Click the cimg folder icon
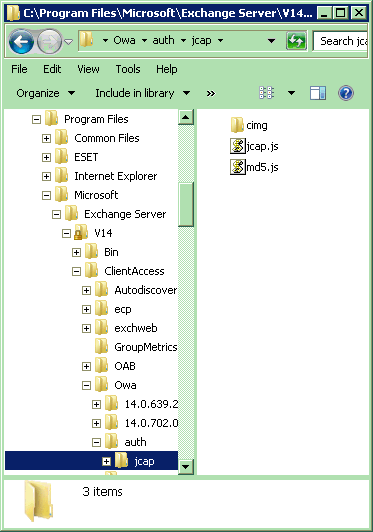 tap(237, 125)
